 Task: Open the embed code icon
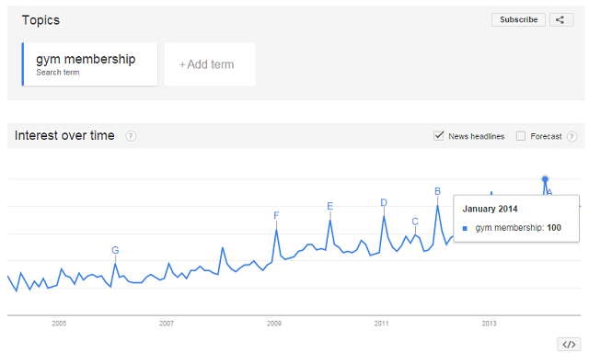(x=569, y=344)
